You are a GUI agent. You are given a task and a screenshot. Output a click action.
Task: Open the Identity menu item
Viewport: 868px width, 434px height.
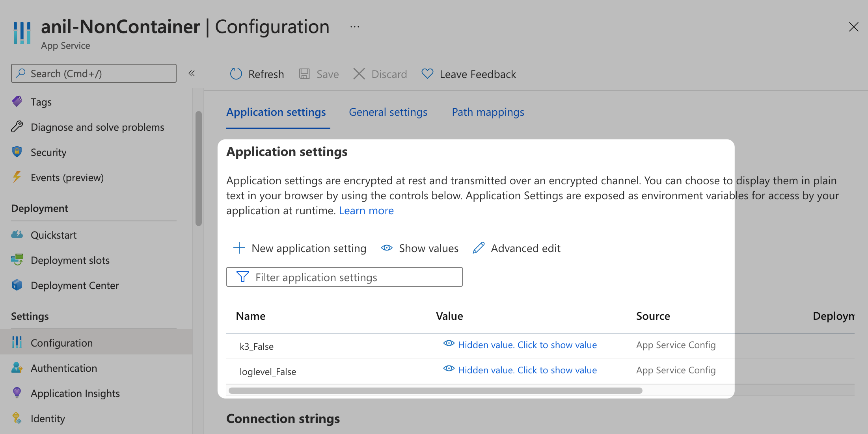(48, 419)
